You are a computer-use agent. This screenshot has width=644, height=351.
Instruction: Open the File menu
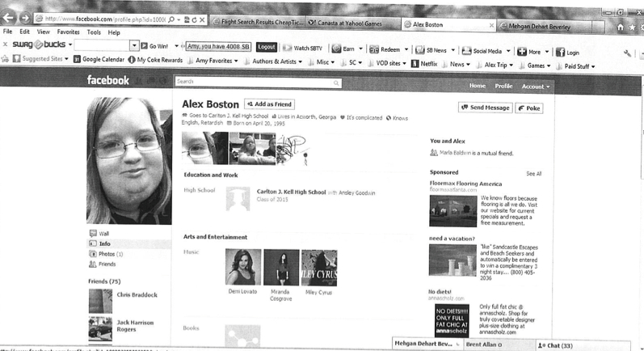click(7, 32)
